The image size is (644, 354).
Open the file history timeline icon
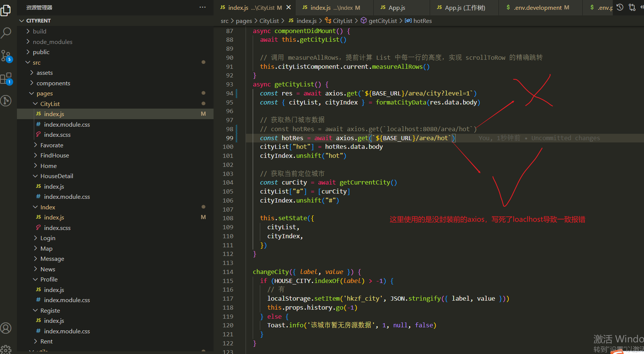click(x=620, y=7)
